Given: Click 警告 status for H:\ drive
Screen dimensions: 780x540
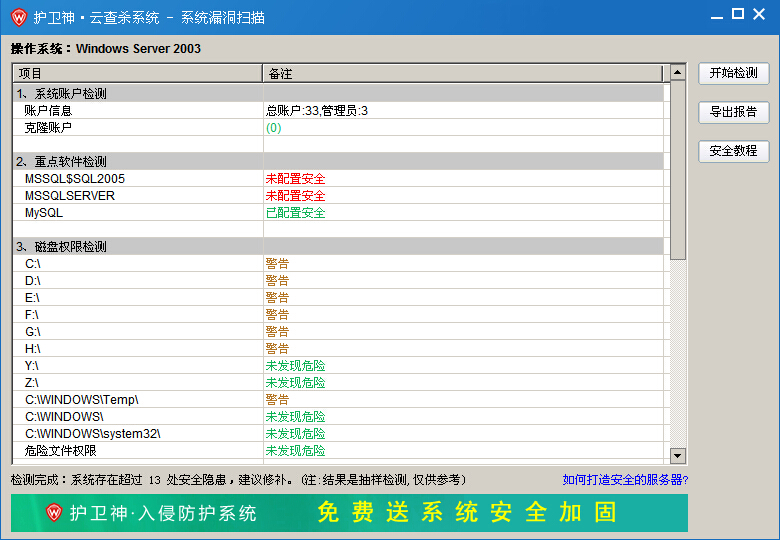Looking at the screenshot, I should [277, 348].
